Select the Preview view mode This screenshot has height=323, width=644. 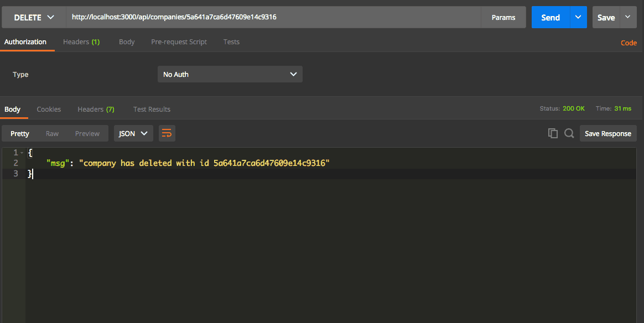tap(87, 133)
